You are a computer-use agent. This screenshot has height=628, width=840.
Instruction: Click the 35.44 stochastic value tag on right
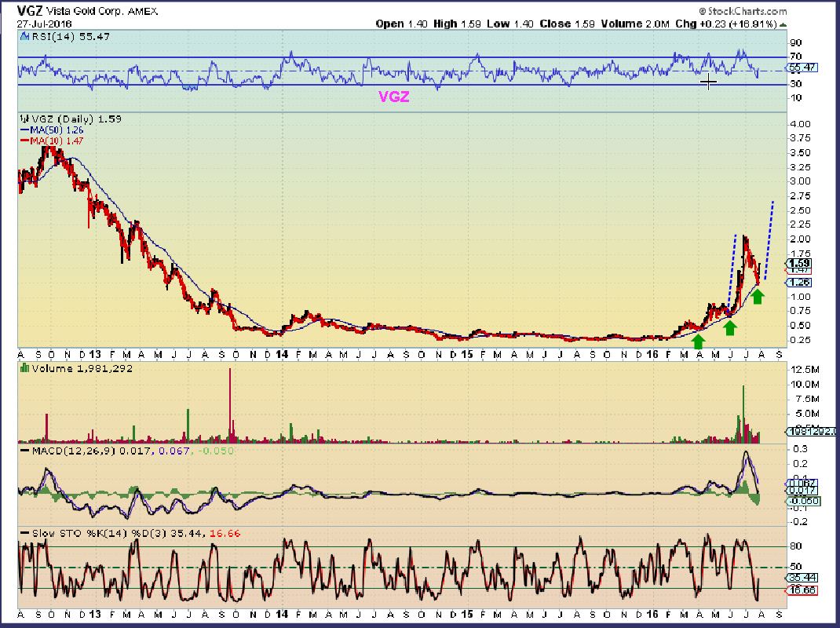[x=804, y=577]
